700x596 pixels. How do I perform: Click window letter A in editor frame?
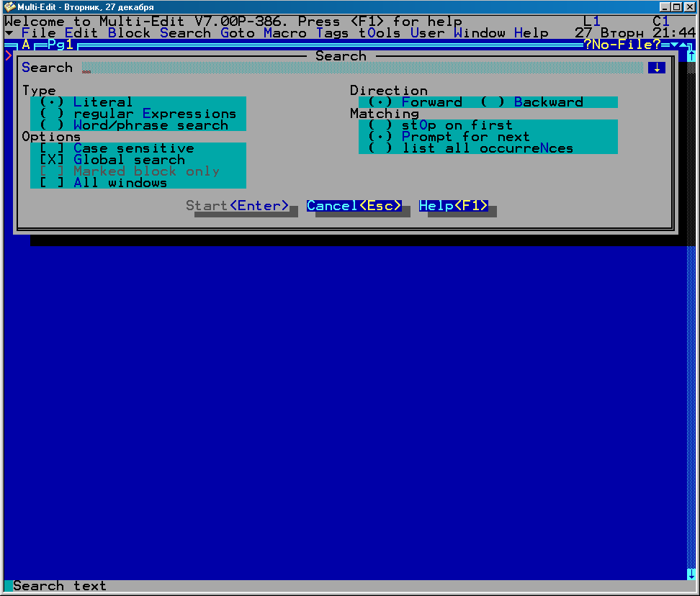26,45
